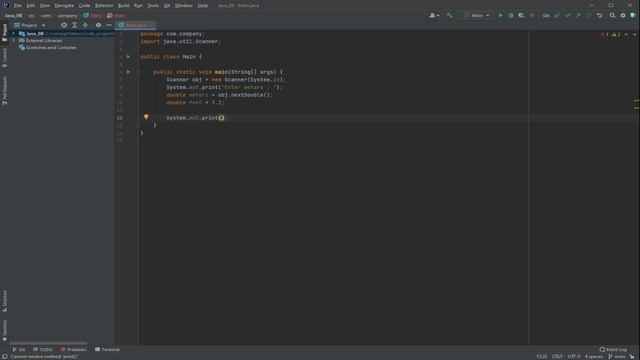Click the UTF-8 encoding in status bar
640x360 pixels.
point(574,356)
